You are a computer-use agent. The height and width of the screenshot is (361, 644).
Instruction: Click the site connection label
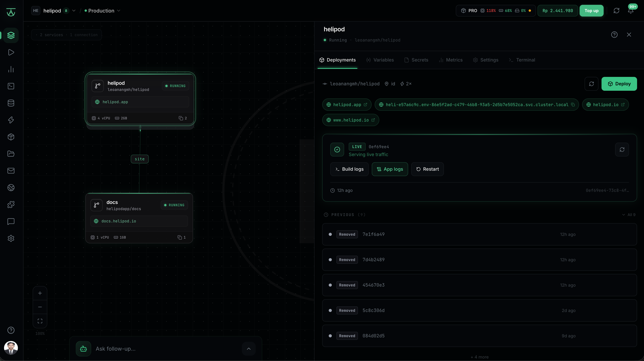pyautogui.click(x=140, y=159)
